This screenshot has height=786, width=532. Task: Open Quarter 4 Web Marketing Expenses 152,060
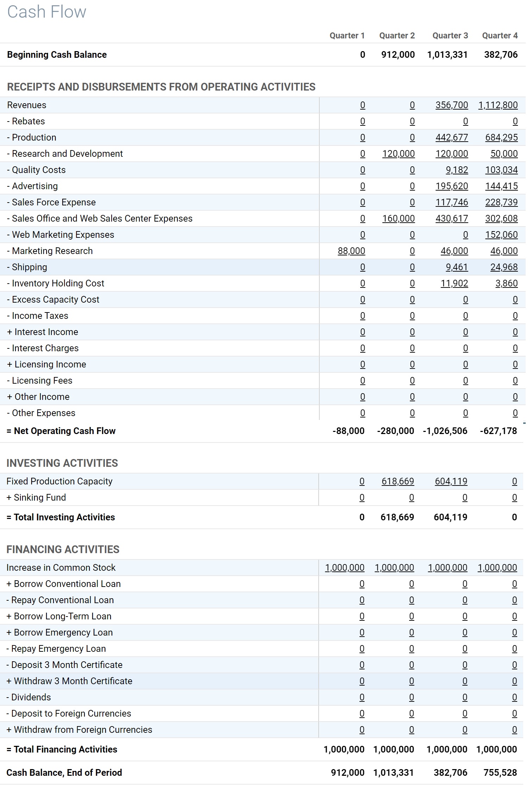pos(501,235)
